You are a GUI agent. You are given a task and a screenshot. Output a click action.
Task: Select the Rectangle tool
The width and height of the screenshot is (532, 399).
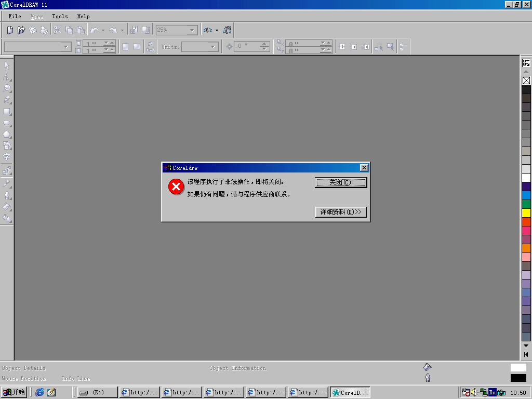pos(7,111)
